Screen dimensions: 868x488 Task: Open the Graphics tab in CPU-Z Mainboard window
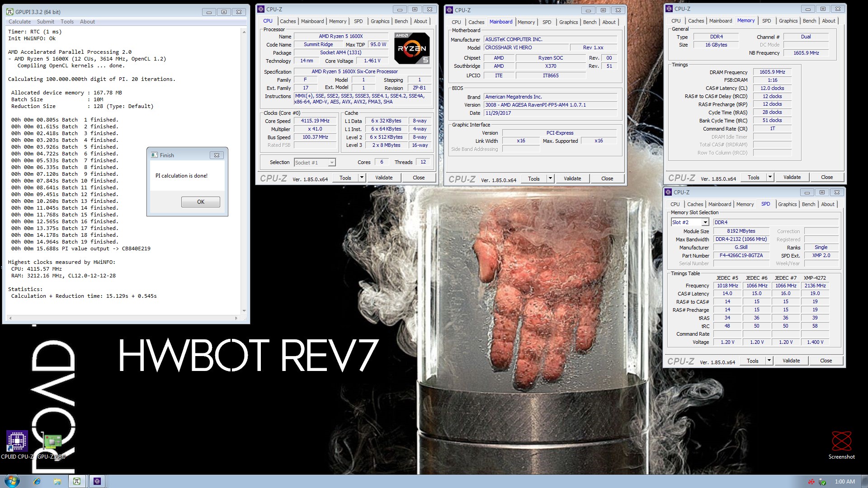point(568,22)
